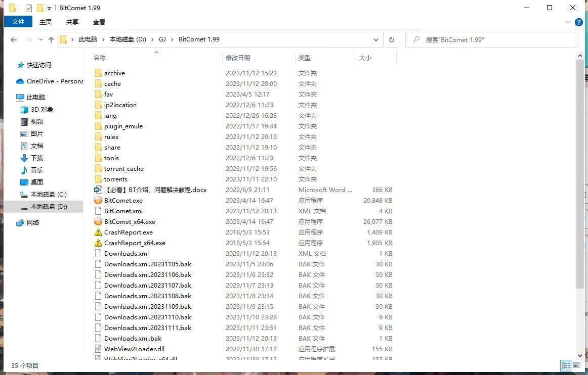The height and width of the screenshot is (375, 588).
Task: Click 此电脑 in the address breadcrumb
Action: [88, 39]
